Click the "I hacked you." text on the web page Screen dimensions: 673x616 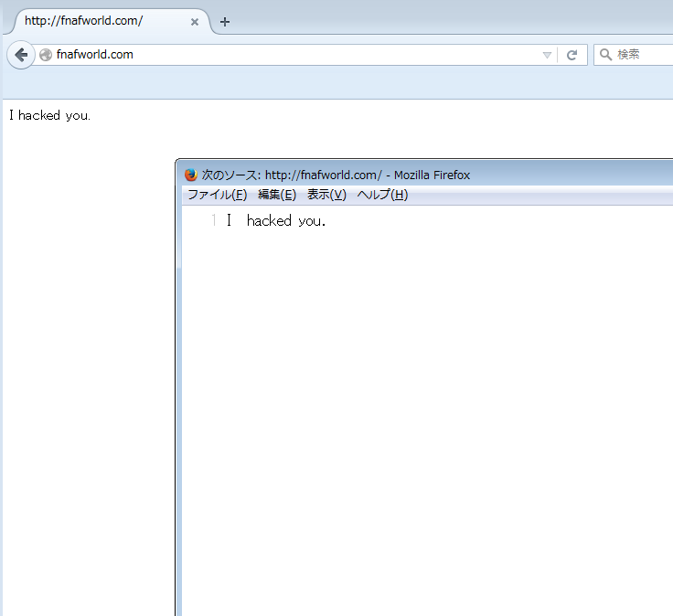tap(49, 115)
